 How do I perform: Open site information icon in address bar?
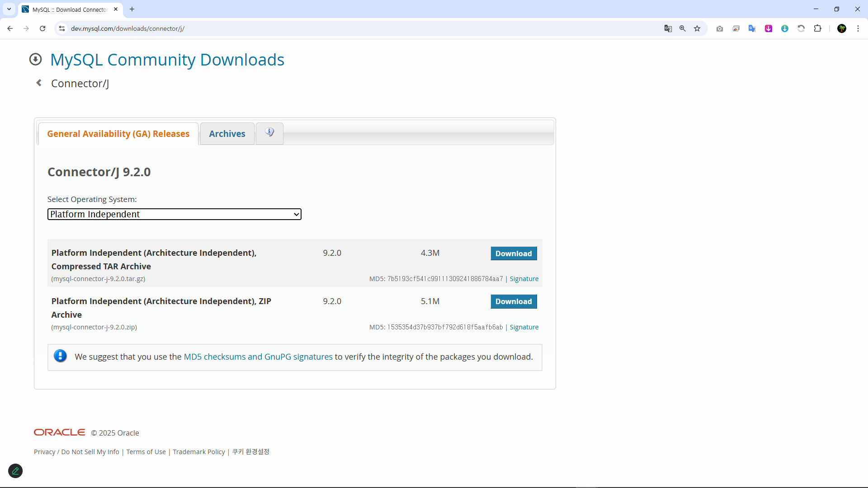point(62,28)
